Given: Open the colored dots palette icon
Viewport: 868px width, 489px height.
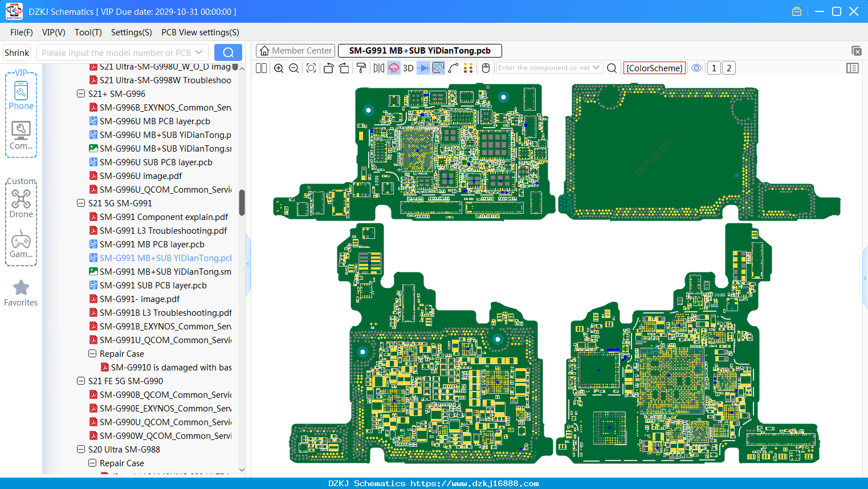Looking at the screenshot, I should point(468,68).
